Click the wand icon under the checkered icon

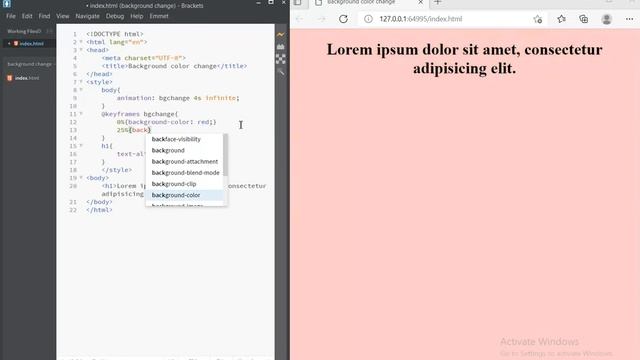pos(281,72)
